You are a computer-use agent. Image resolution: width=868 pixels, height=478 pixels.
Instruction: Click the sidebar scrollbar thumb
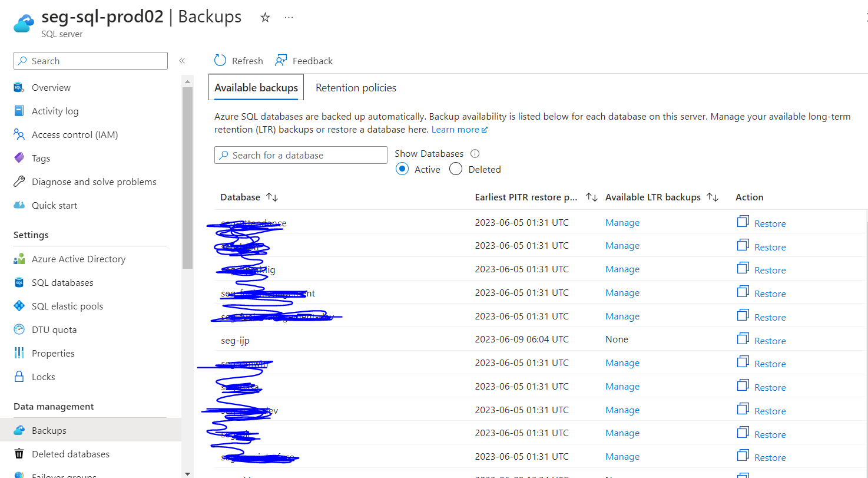[187, 177]
